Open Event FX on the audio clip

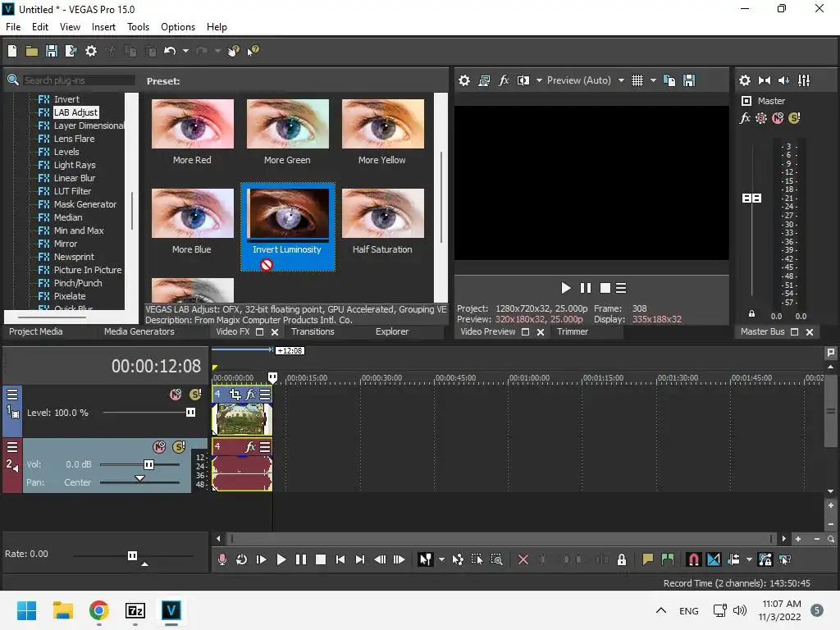250,447
